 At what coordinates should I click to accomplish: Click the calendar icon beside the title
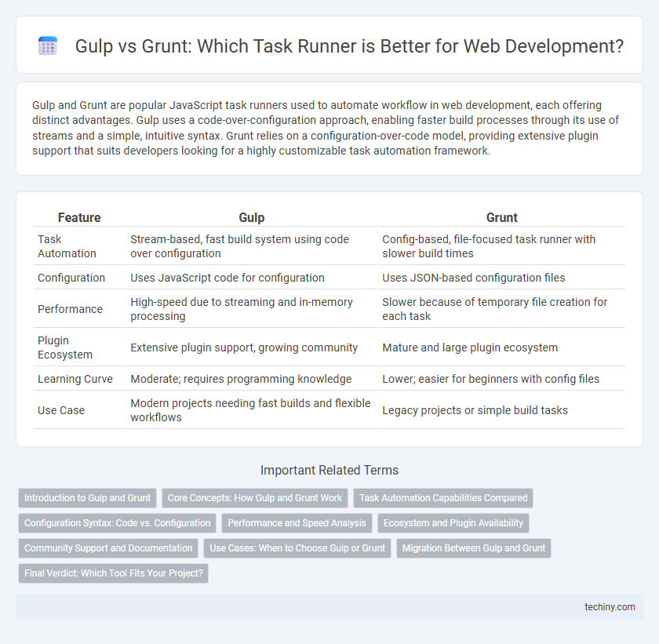coord(48,45)
